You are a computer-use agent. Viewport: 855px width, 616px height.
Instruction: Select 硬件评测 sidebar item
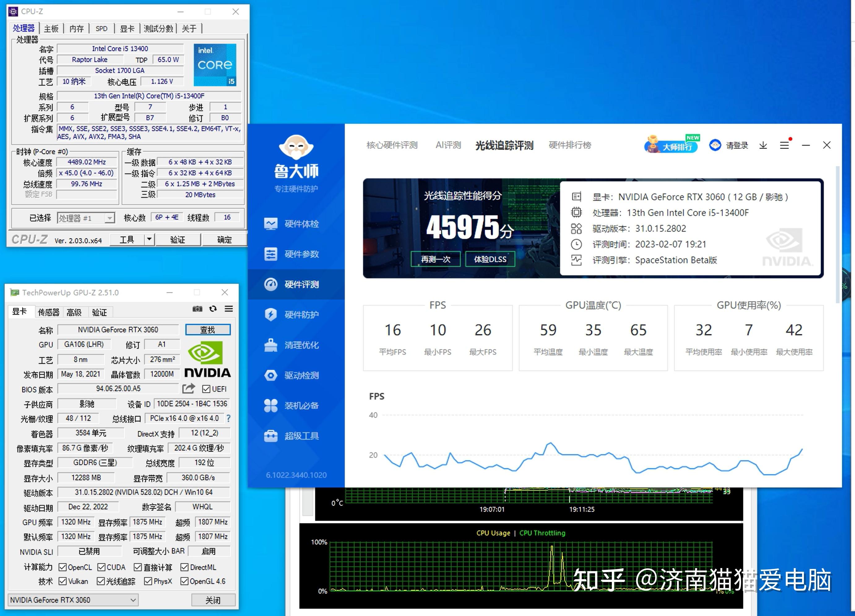point(296,284)
